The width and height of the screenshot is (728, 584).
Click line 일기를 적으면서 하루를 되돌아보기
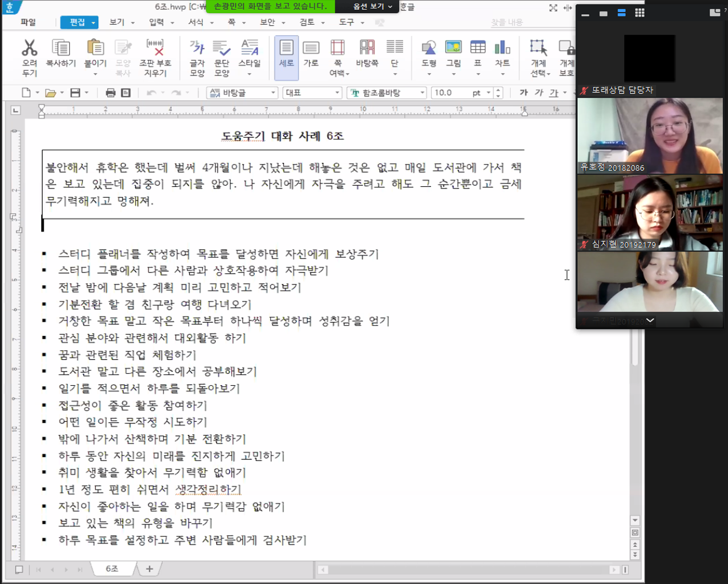pos(149,389)
